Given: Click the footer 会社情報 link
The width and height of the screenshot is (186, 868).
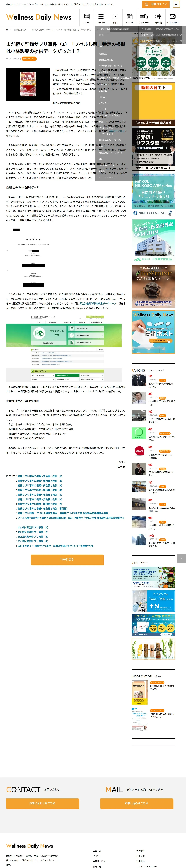Looking at the screenshot, I should click(140, 851).
